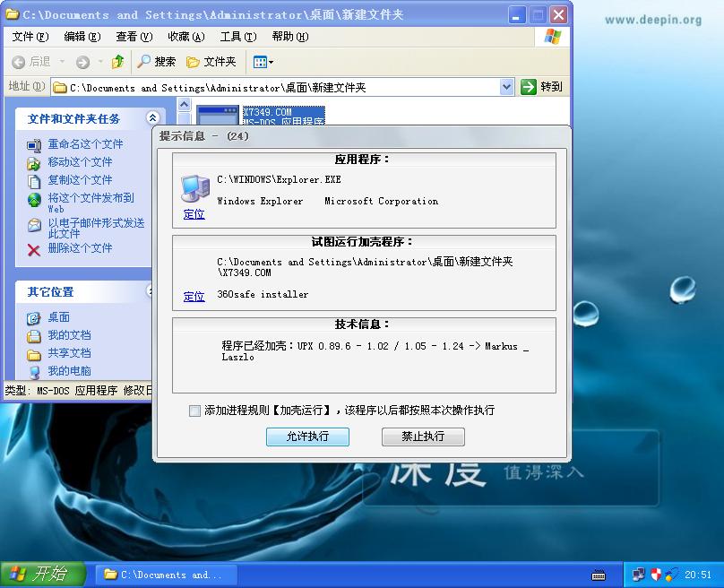Viewport: 724px width, 588px height.
Task: Click the red X delete icon
Action: tap(34, 250)
